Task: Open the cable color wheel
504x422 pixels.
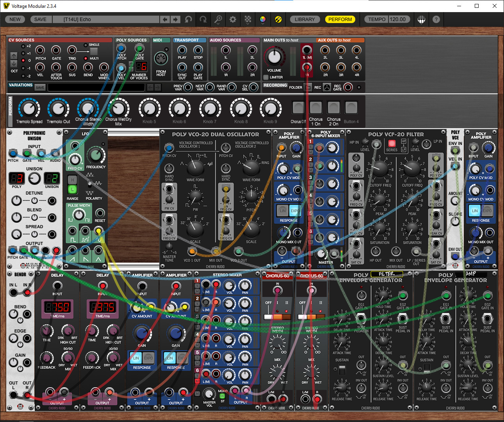Action: 263,19
